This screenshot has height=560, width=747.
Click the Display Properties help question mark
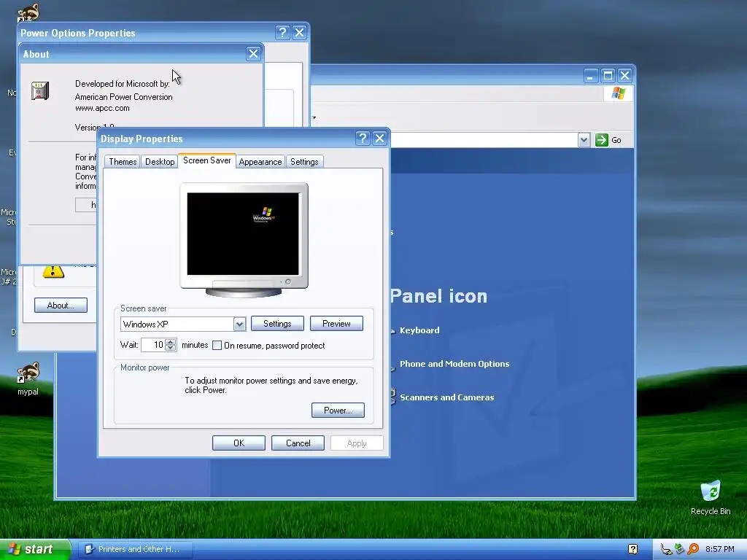pyautogui.click(x=363, y=139)
